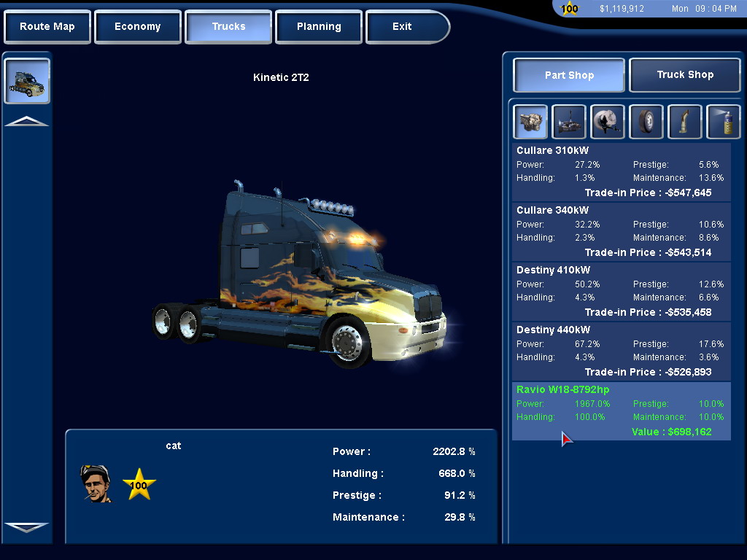Switch to the Truck Shop tab
This screenshot has height=560, width=747.
(x=685, y=75)
